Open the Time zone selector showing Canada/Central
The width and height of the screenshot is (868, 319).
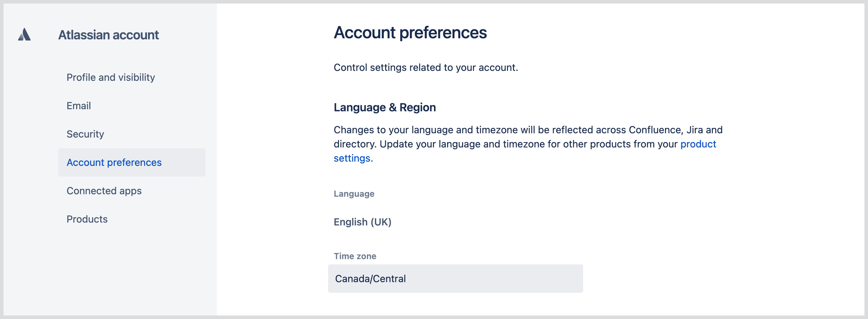coord(455,279)
